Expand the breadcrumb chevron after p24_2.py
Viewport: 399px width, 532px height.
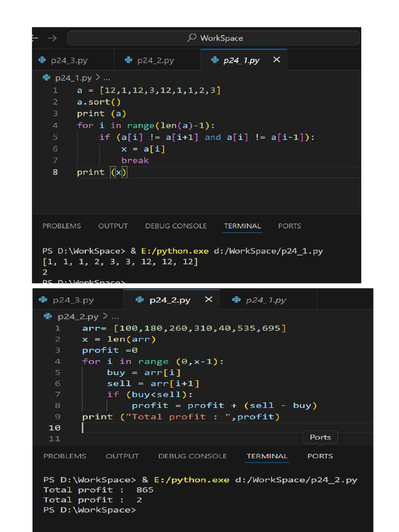point(105,316)
